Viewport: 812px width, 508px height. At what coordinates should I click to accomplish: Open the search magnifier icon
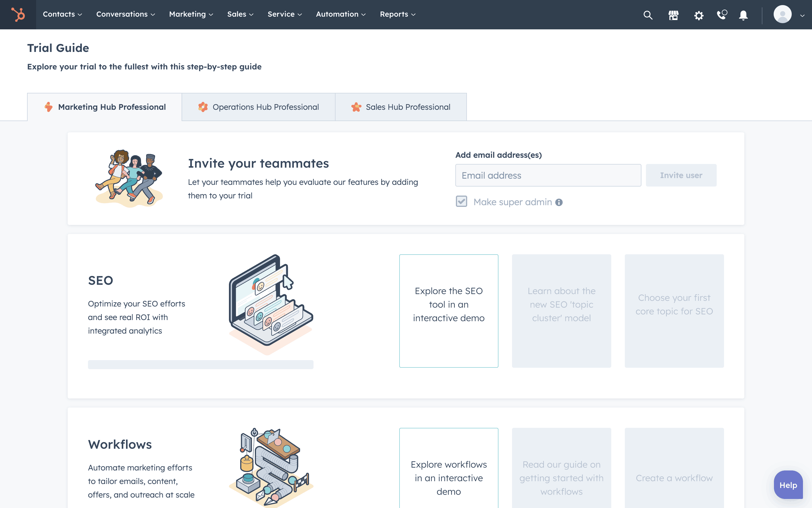coord(648,15)
